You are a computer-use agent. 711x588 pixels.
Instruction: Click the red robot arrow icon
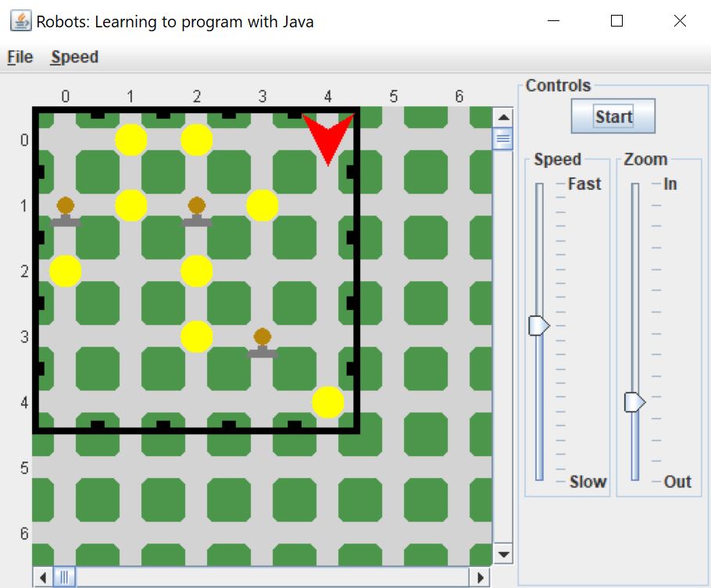tap(328, 139)
